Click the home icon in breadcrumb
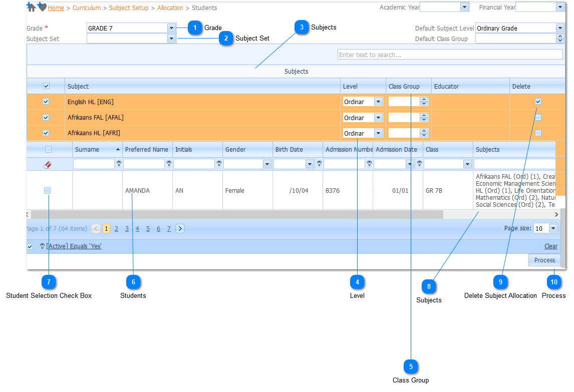Image resolution: width=574 pixels, height=392 pixels. tap(32, 7)
